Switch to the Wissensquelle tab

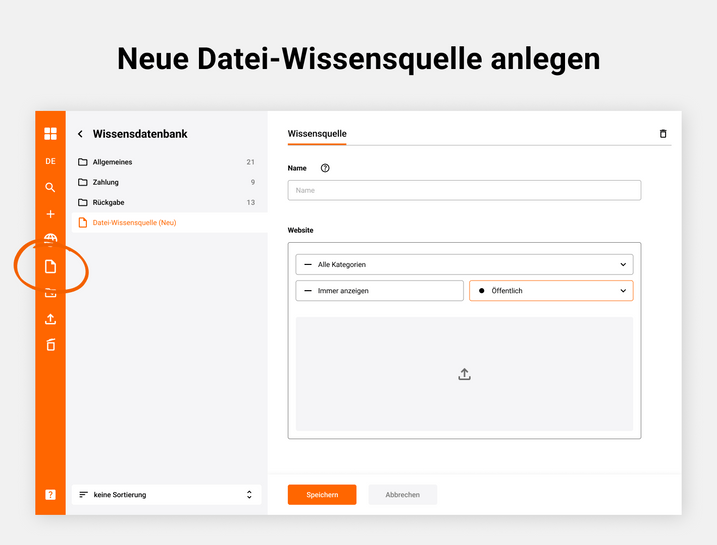click(317, 134)
